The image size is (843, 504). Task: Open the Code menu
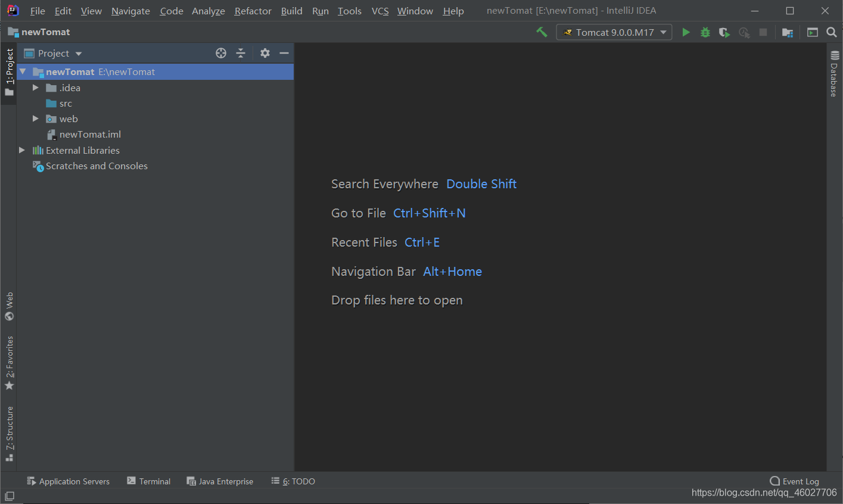[x=172, y=11]
